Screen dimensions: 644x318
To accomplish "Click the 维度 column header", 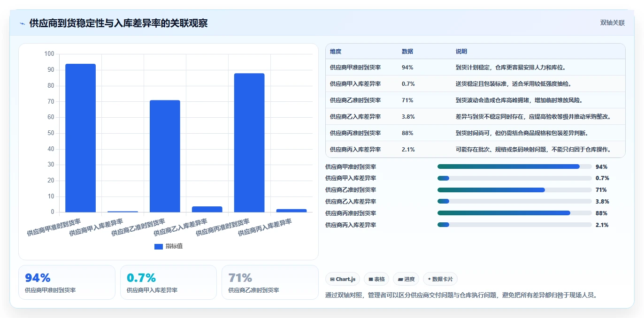I will point(336,52).
